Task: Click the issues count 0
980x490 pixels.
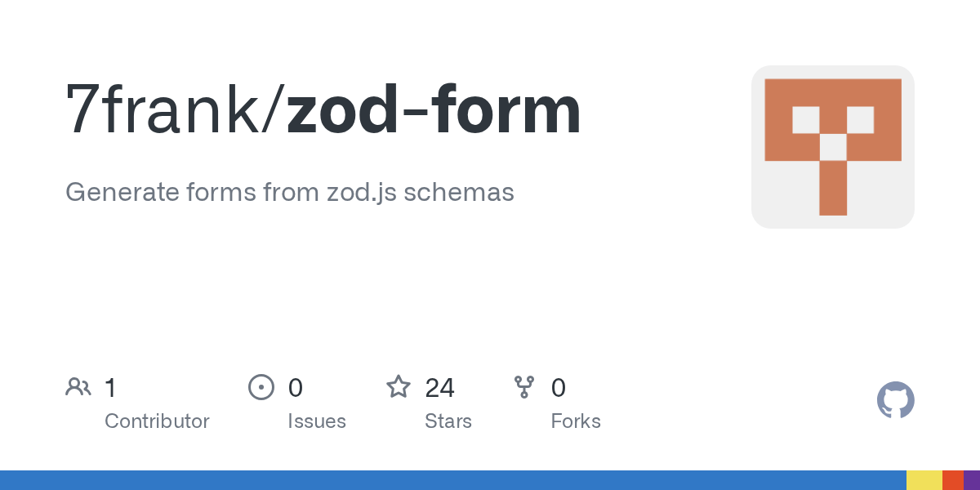Action: click(295, 387)
